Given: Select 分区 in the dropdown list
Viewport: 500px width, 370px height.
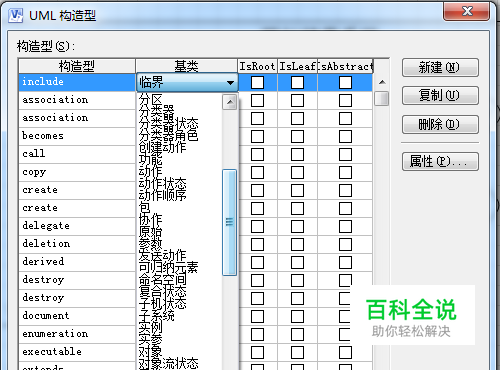Looking at the screenshot, I should (151, 100).
